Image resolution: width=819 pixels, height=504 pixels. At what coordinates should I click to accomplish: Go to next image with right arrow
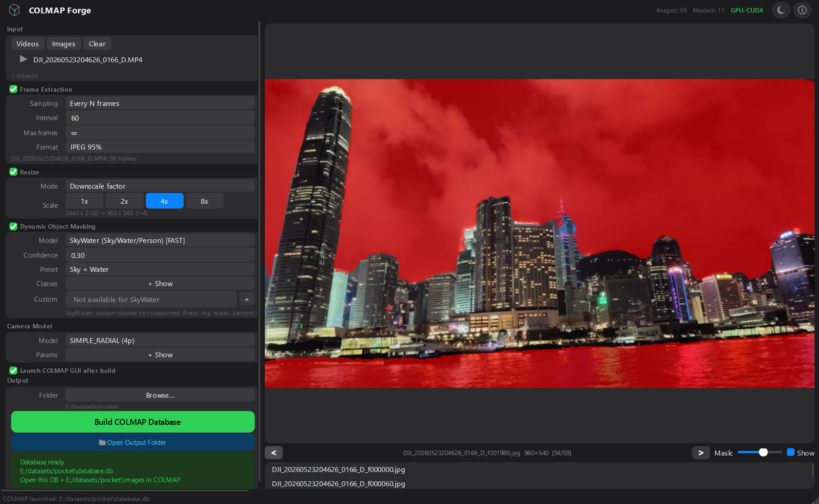(x=701, y=452)
